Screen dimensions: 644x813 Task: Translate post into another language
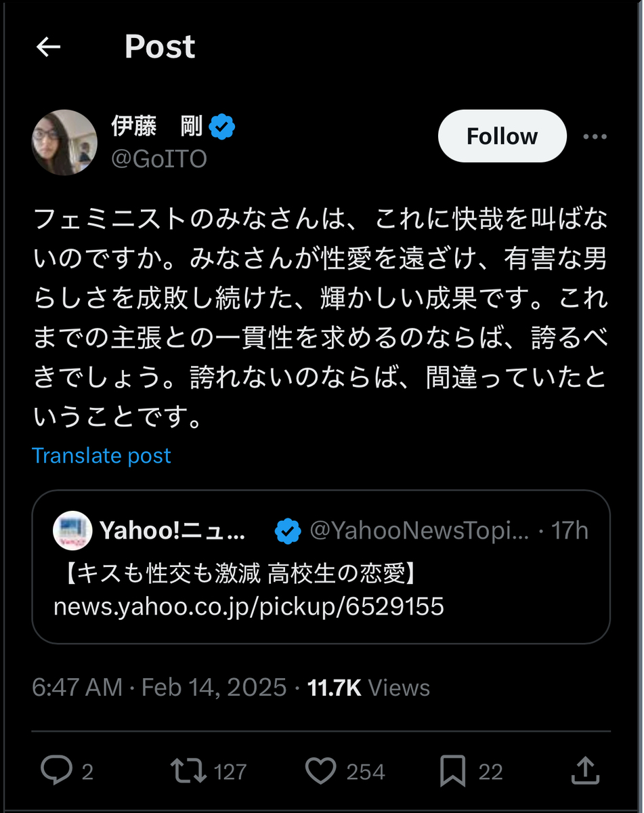(x=102, y=455)
